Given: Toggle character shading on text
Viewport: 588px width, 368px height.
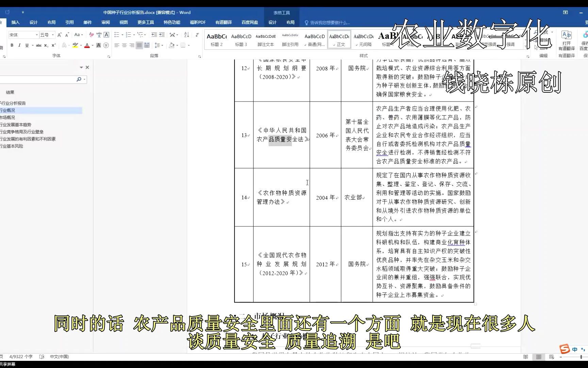Looking at the screenshot, I should (99, 45).
